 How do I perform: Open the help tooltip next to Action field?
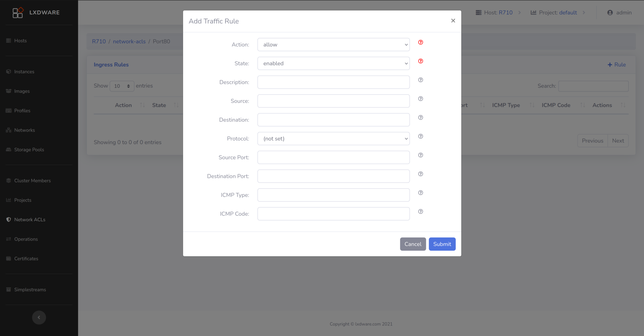[420, 42]
